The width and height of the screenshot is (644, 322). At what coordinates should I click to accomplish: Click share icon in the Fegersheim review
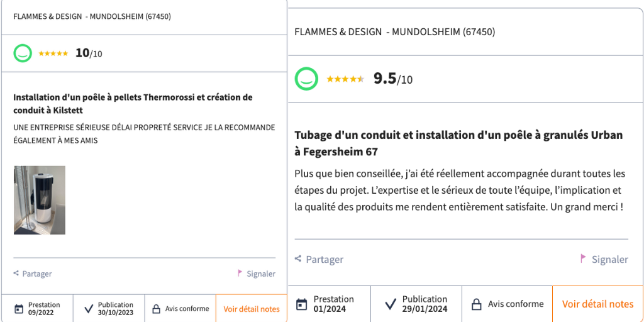point(298,258)
